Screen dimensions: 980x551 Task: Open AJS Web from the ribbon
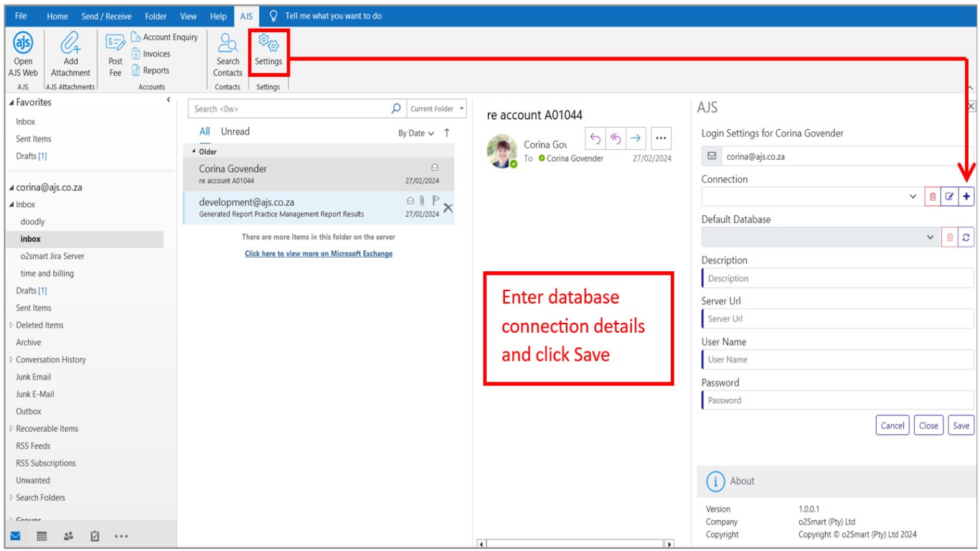pos(23,55)
